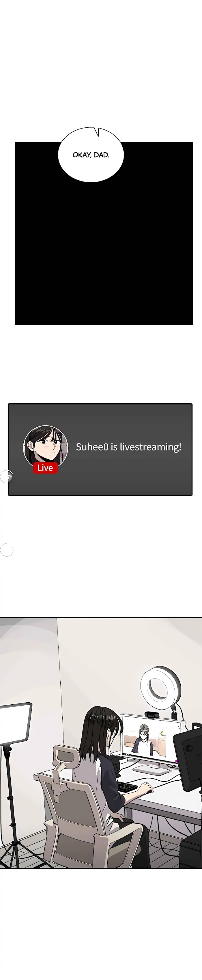
Task: Click the 'OKAY, DAD.' speech bubble
Action: [91, 155]
